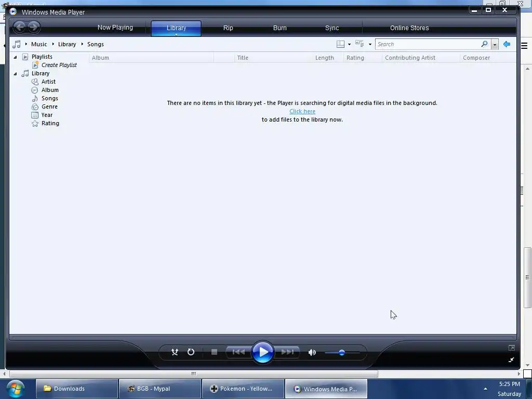
Task: Click the Forward navigation arrow
Action: 34,27
